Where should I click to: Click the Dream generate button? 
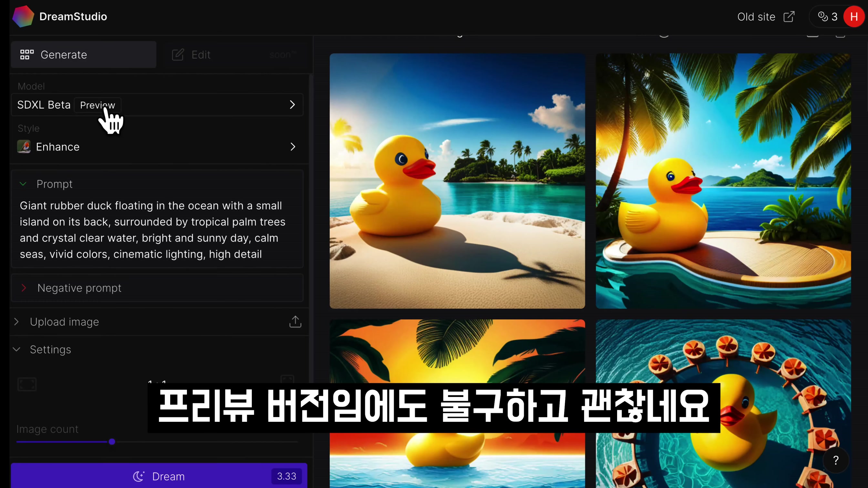[159, 475]
